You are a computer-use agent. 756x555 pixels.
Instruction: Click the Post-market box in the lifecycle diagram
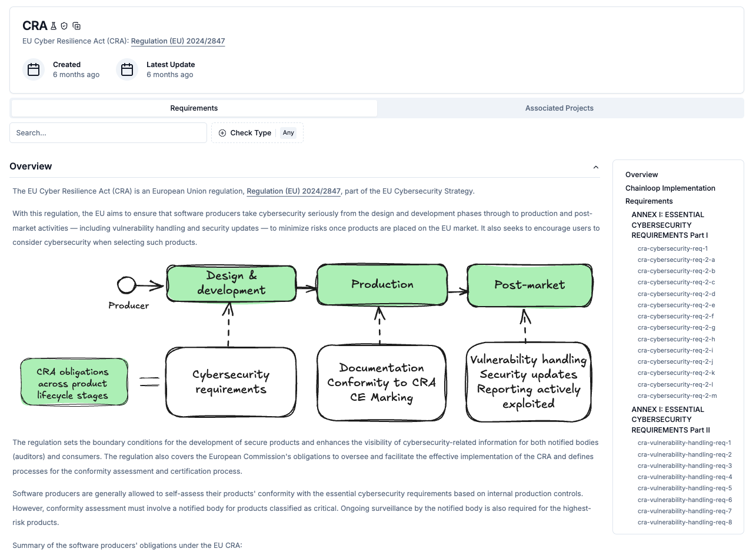[529, 284]
